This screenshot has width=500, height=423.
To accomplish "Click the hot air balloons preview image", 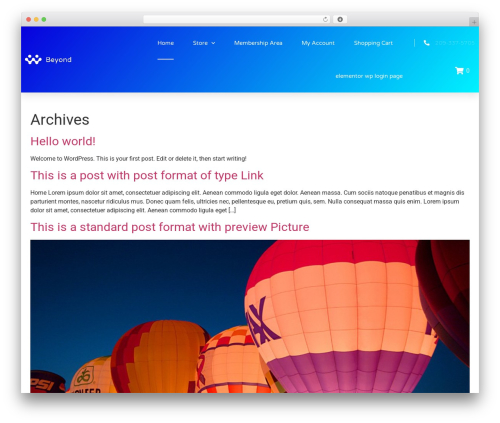I will tap(250, 316).
